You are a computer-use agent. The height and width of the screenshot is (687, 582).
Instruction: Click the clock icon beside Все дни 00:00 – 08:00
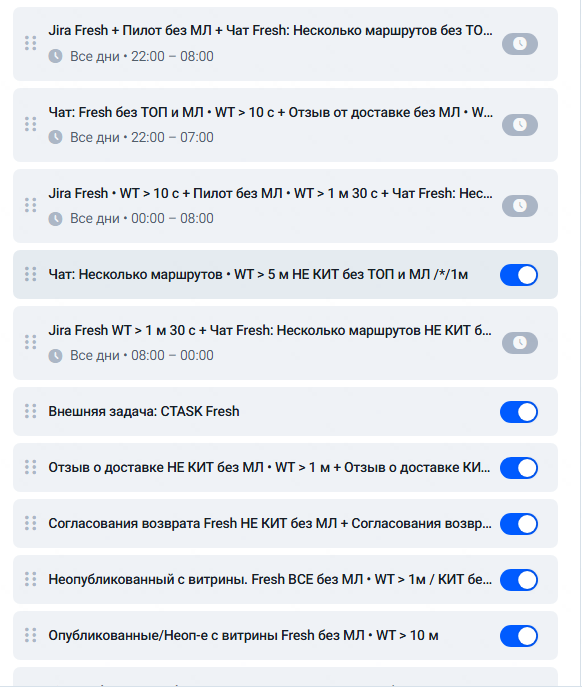55,218
